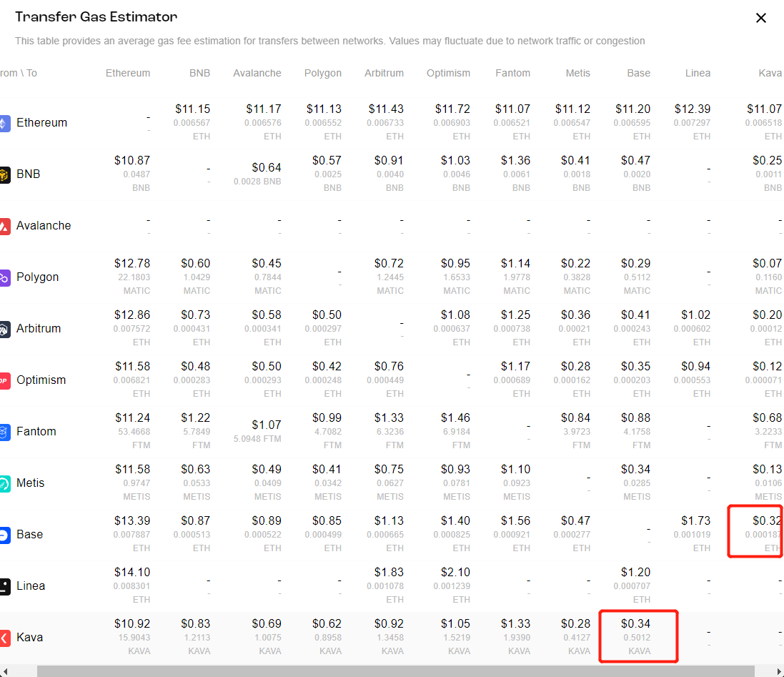Select the Linea column header
This screenshot has height=677, width=784.
698,73
